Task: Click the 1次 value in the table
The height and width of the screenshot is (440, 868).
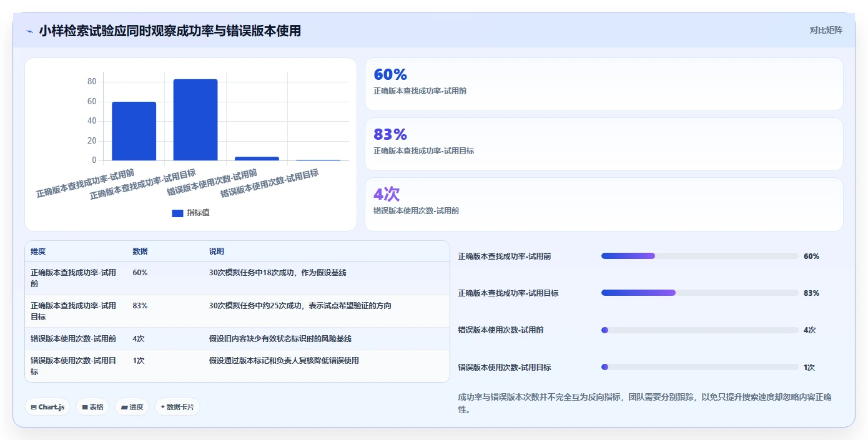Action: click(x=139, y=360)
